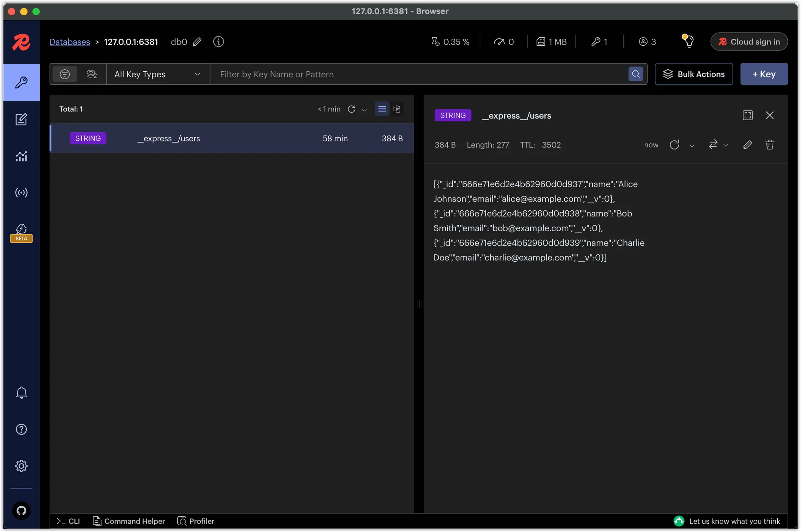Close the key details panel

pyautogui.click(x=769, y=115)
